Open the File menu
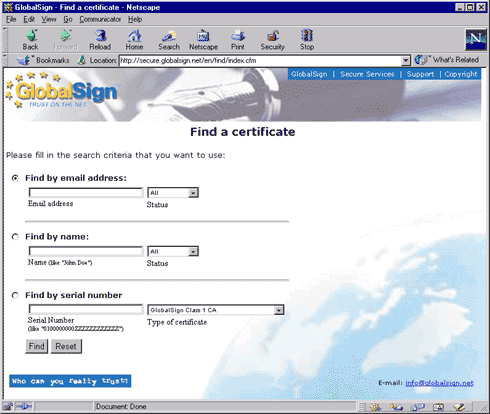The width and height of the screenshot is (490, 414). tap(11, 19)
